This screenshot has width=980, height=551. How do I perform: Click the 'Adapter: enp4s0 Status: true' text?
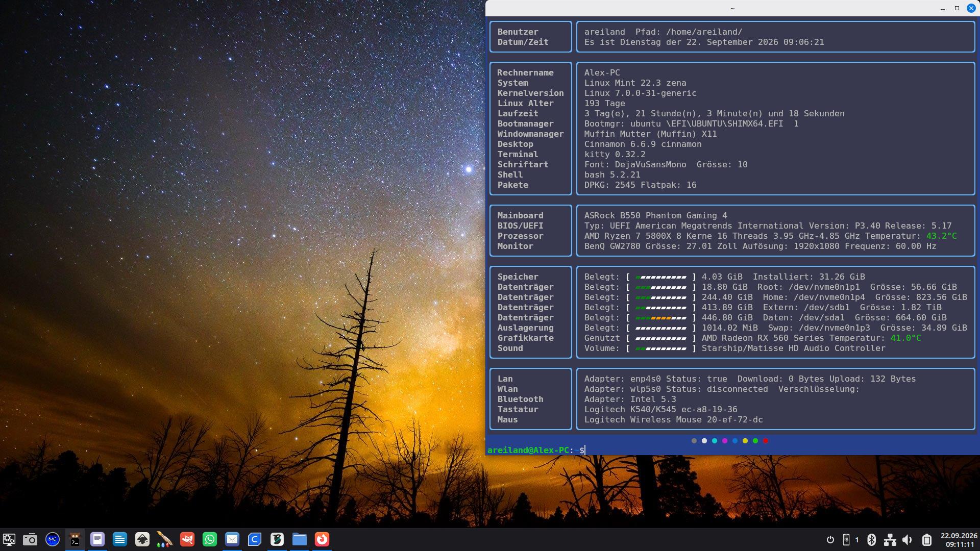(656, 379)
